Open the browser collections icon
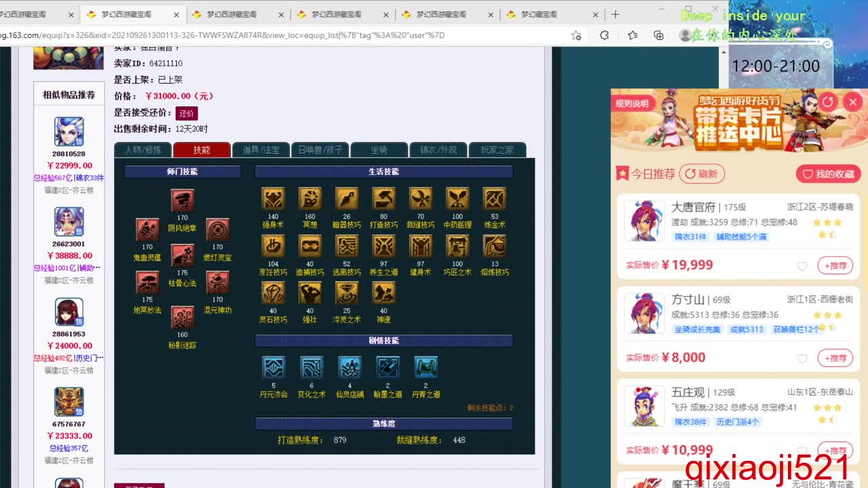This screenshot has height=488, width=868. [x=658, y=35]
